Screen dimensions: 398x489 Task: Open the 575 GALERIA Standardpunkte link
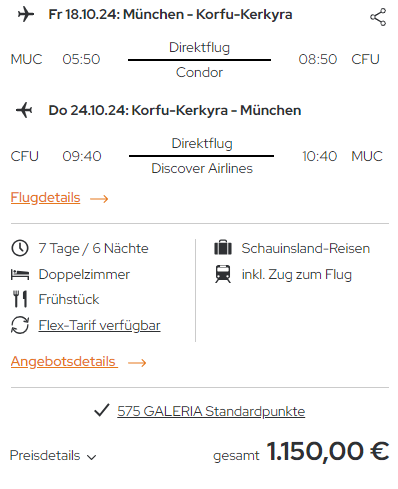(211, 411)
